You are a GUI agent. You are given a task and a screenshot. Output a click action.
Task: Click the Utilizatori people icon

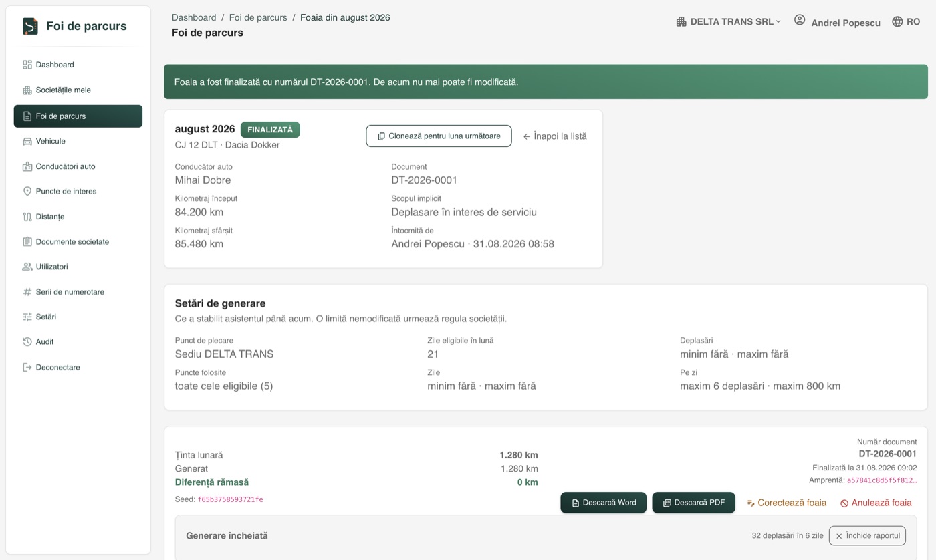(x=27, y=267)
